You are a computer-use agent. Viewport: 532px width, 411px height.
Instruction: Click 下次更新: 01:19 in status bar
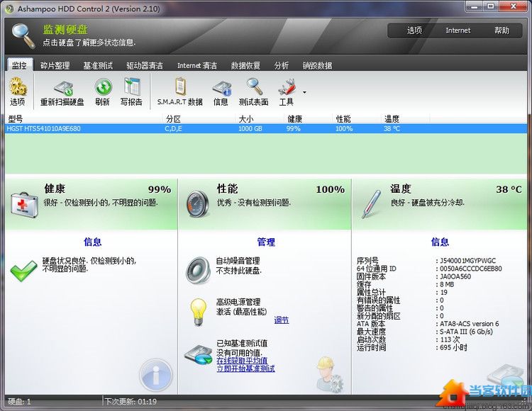coord(131,402)
